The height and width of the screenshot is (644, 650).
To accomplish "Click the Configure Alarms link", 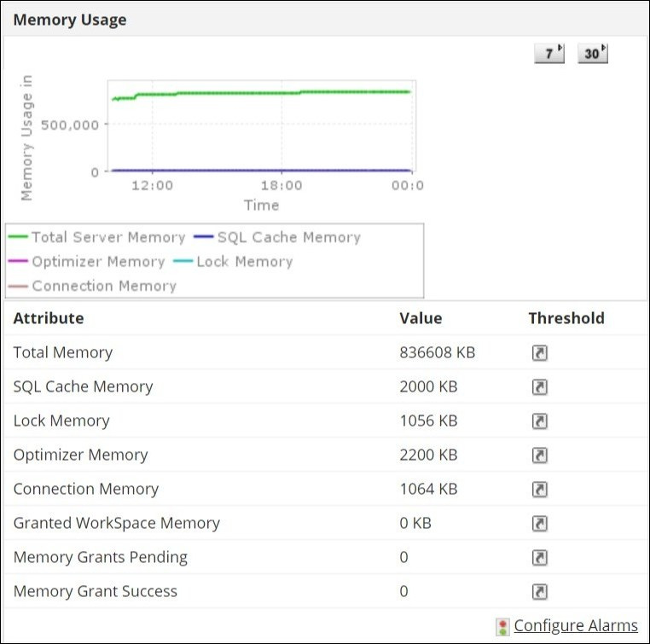I will click(x=576, y=626).
